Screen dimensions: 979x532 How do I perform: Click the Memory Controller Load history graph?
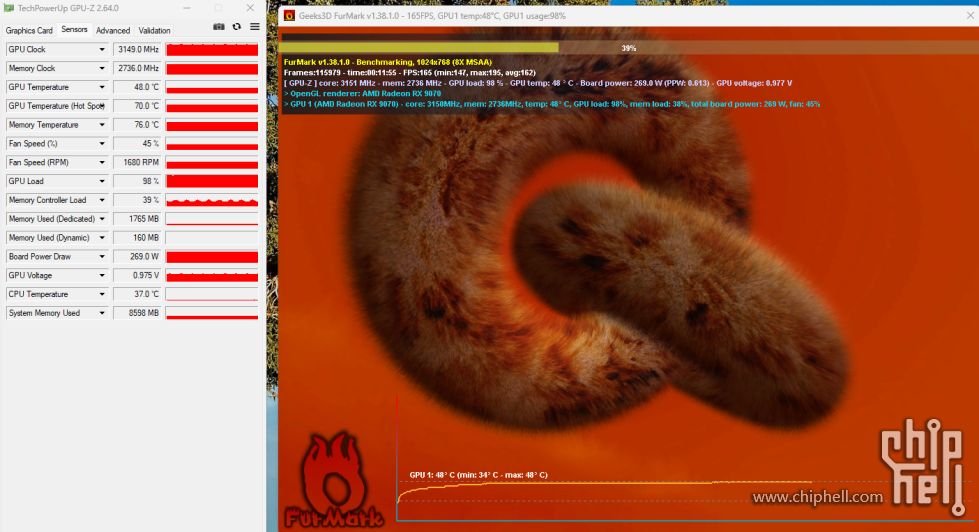coord(212,200)
